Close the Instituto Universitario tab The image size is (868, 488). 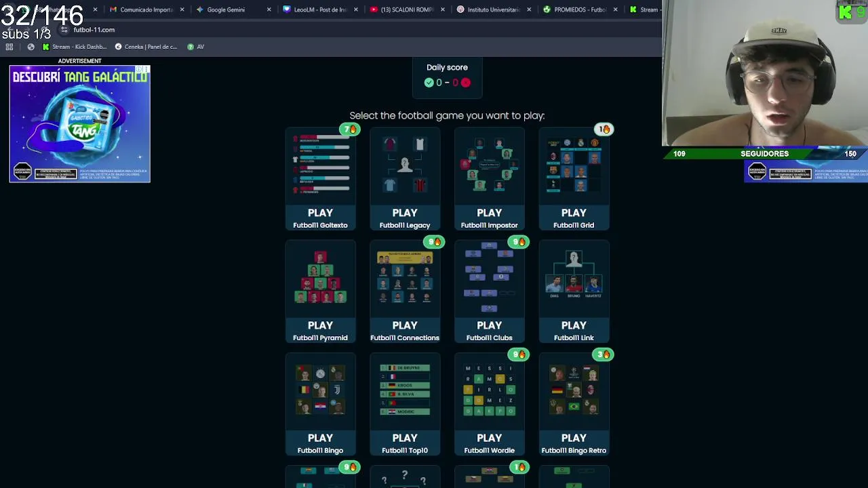529,9
